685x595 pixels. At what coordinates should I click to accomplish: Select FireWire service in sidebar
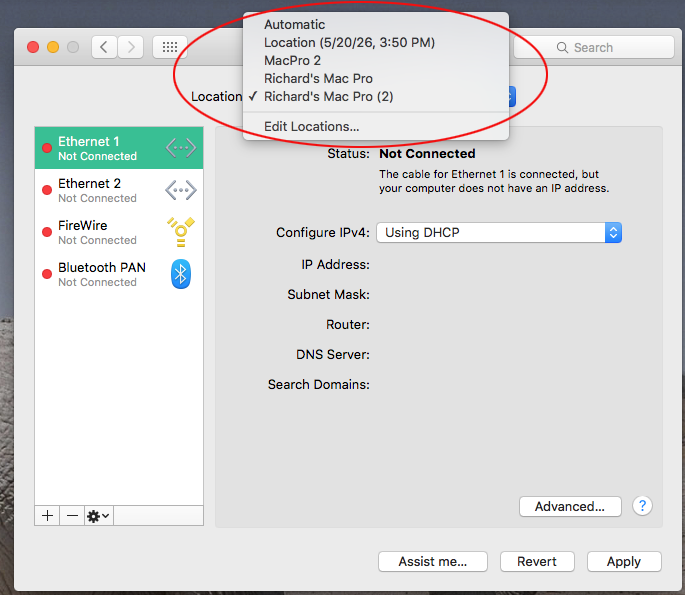point(119,232)
